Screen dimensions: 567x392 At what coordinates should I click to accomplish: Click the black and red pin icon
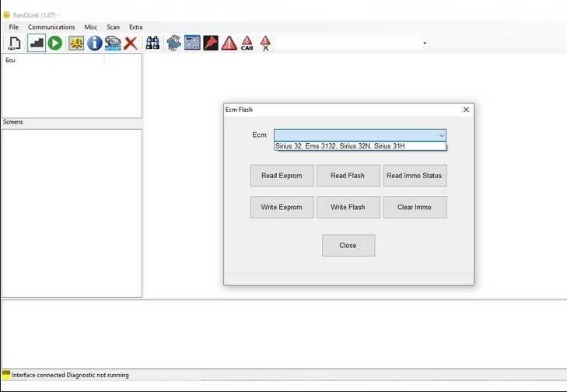click(x=211, y=43)
